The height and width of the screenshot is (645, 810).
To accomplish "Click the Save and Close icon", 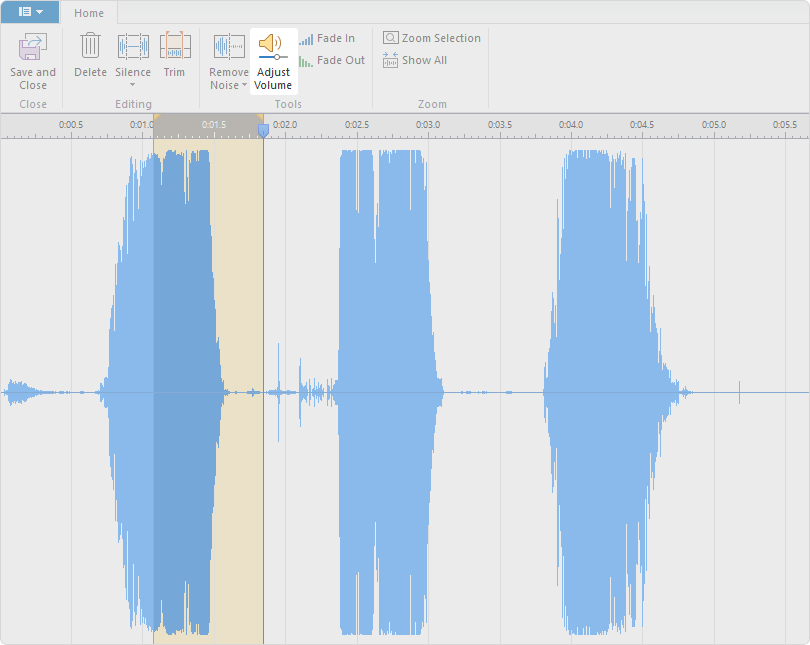I will 33,46.
